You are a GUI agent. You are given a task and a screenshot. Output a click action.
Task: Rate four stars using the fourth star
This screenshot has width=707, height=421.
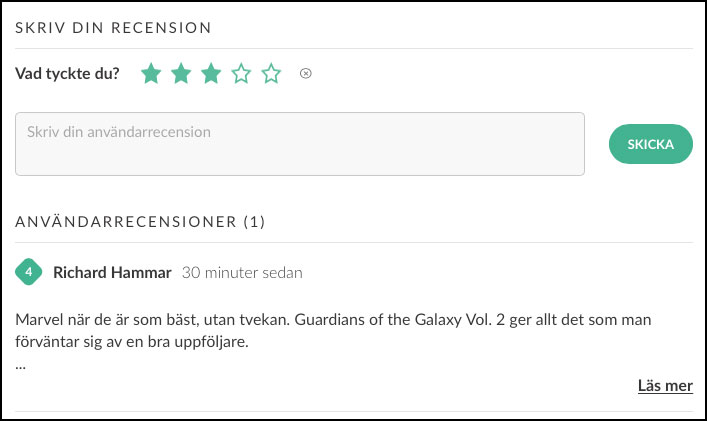241,74
